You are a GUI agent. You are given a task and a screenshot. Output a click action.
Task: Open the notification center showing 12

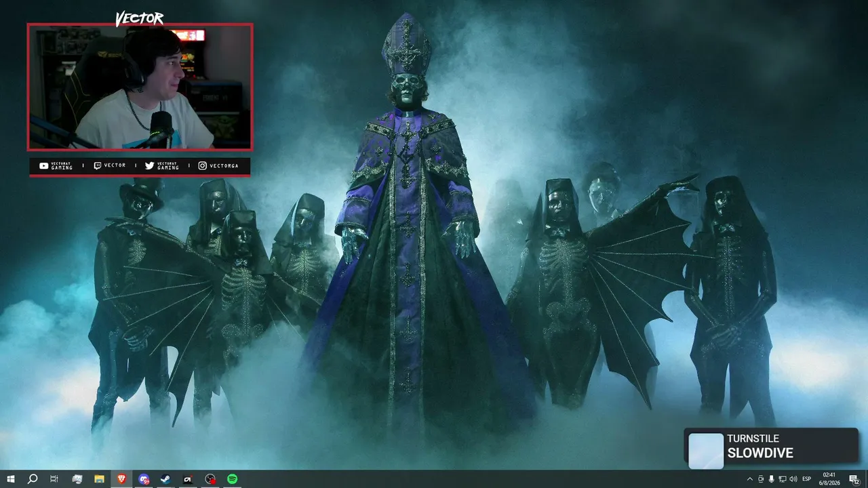(x=854, y=479)
